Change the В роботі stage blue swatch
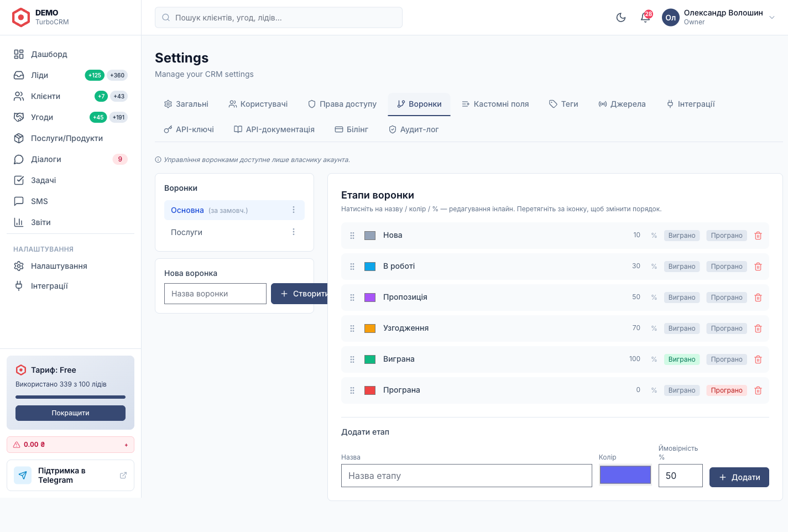This screenshot has width=788, height=532. [370, 267]
